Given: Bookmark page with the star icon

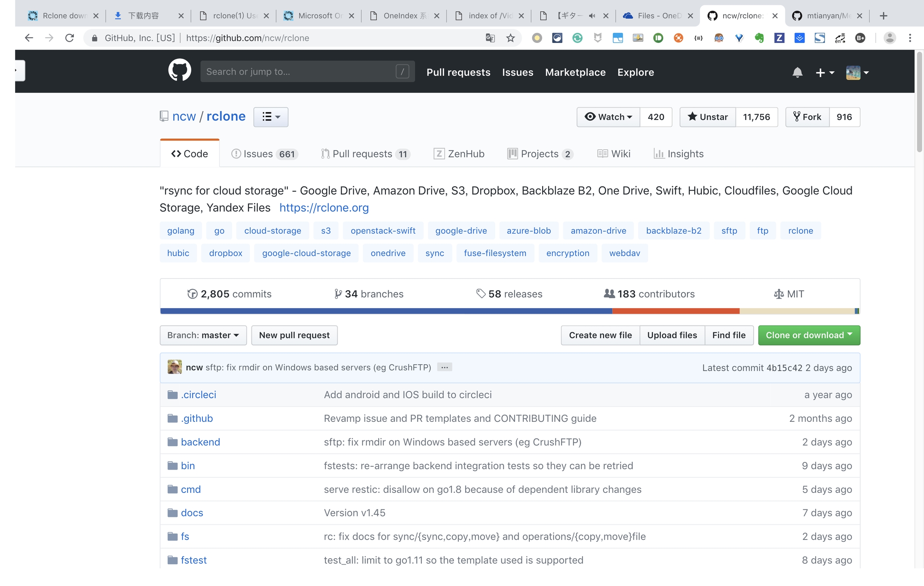Looking at the screenshot, I should [510, 38].
